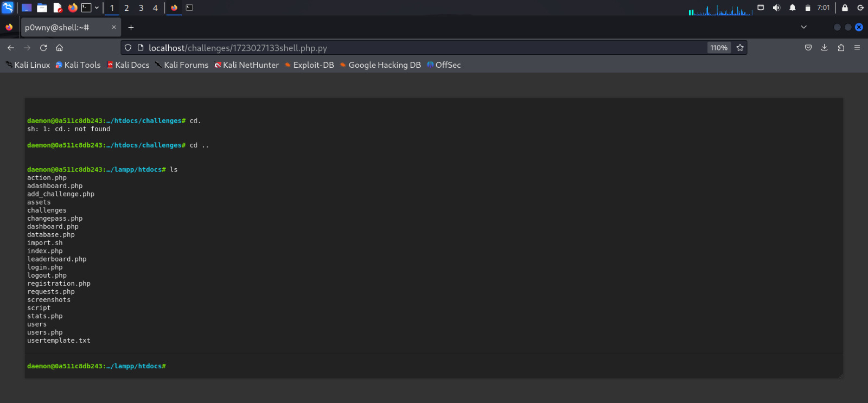
Task: Click the Save to Pocket icon
Action: (x=808, y=48)
